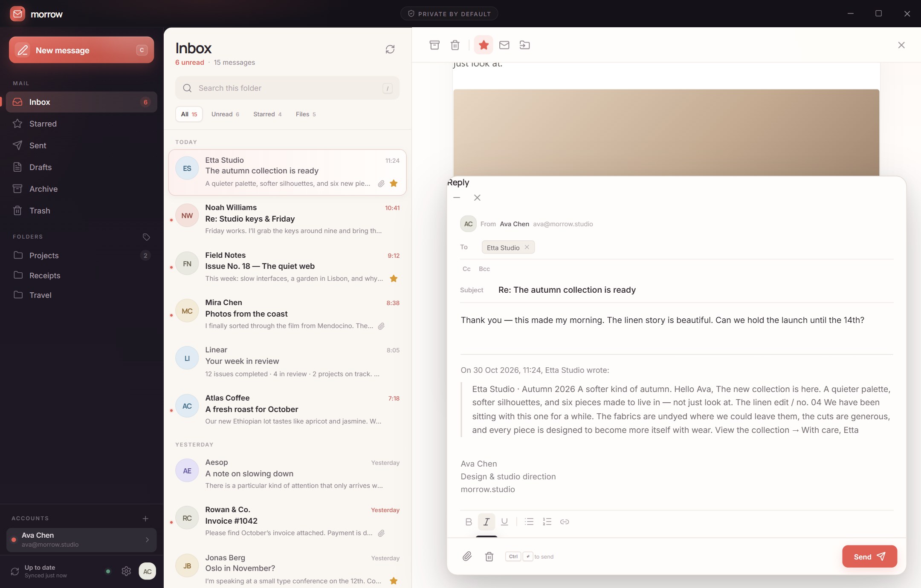Expand the Ava Chen account chevron
Viewport: 921px width, 588px height.
[147, 540]
